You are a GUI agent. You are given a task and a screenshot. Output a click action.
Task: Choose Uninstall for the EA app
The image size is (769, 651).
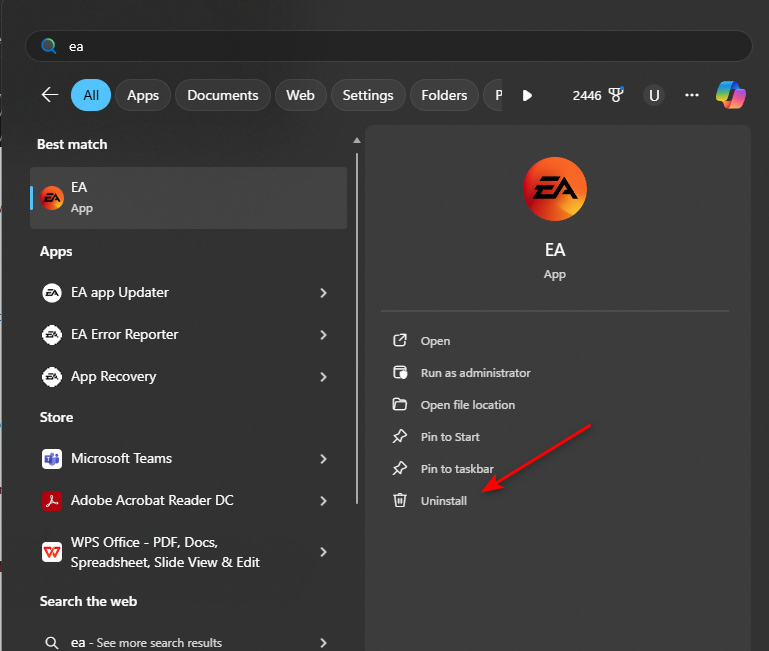pyautogui.click(x=443, y=501)
